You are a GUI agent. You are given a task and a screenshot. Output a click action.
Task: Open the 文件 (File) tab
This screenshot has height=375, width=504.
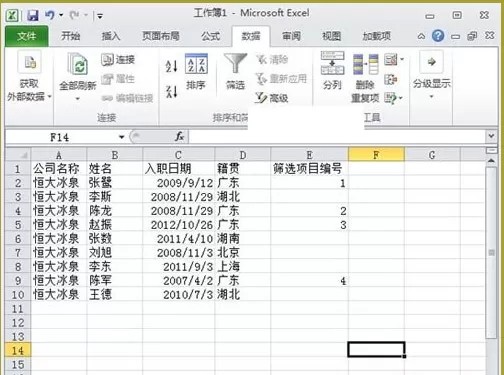(x=27, y=36)
